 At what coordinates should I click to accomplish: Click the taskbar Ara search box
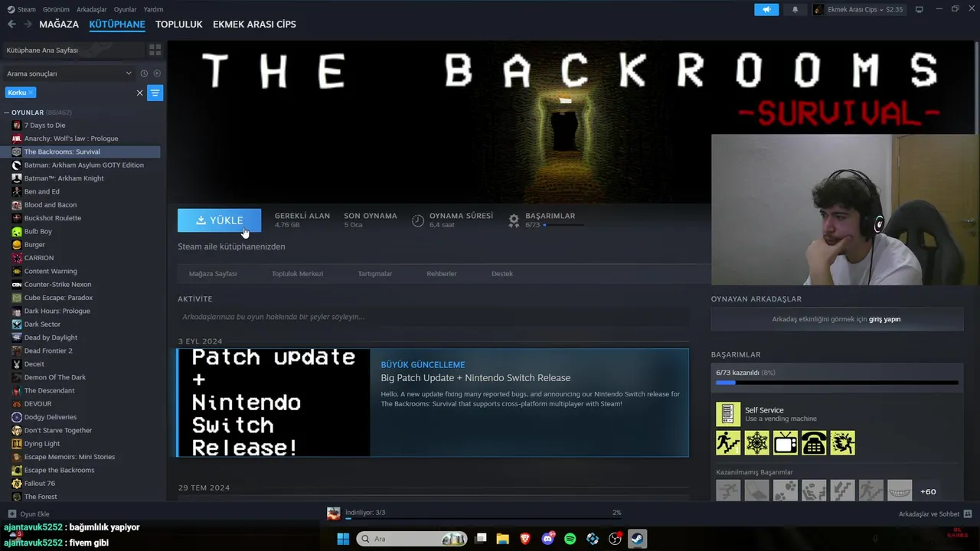(413, 539)
